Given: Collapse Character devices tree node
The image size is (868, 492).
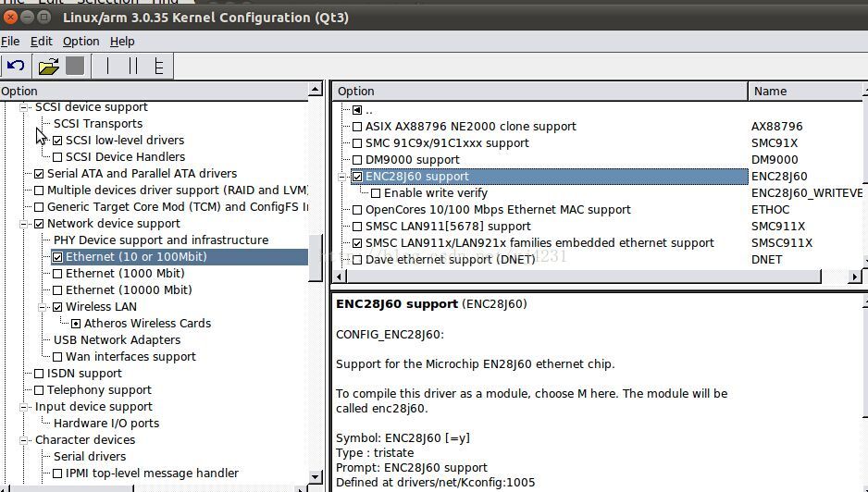Looking at the screenshot, I should 24,440.
